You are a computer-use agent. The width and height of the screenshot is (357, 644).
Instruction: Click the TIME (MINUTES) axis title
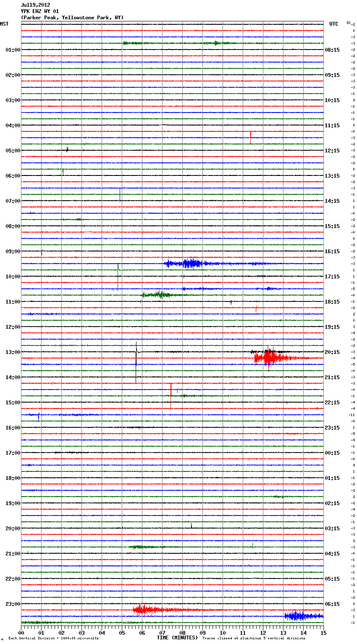(177, 638)
